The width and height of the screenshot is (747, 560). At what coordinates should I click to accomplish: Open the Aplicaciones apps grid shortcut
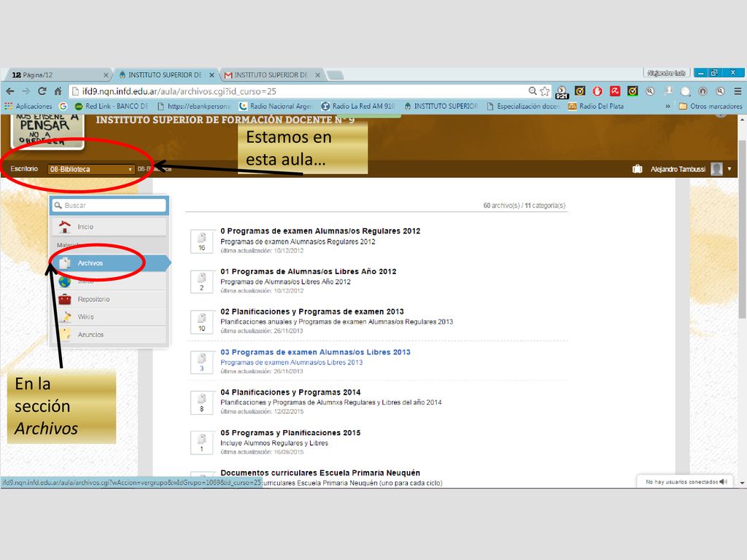point(28,106)
